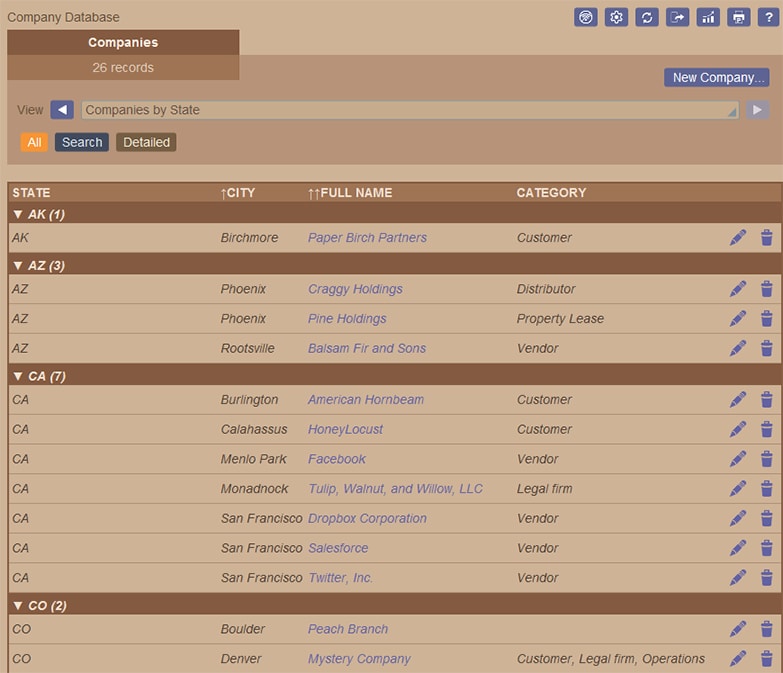Open the Companies by State view dropdown

410,110
